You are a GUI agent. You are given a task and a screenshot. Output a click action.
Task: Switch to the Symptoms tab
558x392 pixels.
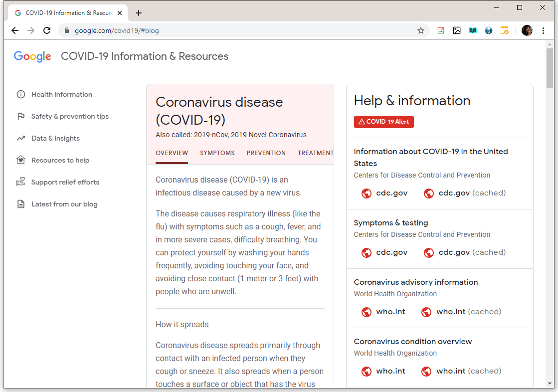pos(217,153)
